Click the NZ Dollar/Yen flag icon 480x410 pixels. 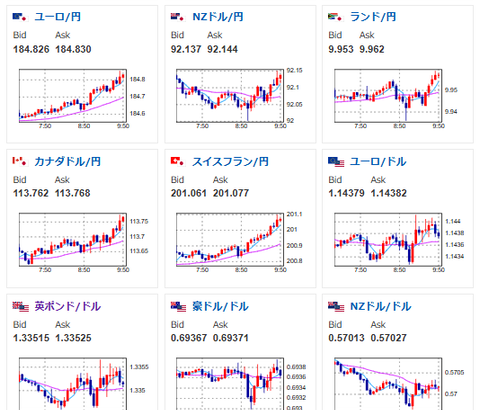(x=178, y=17)
